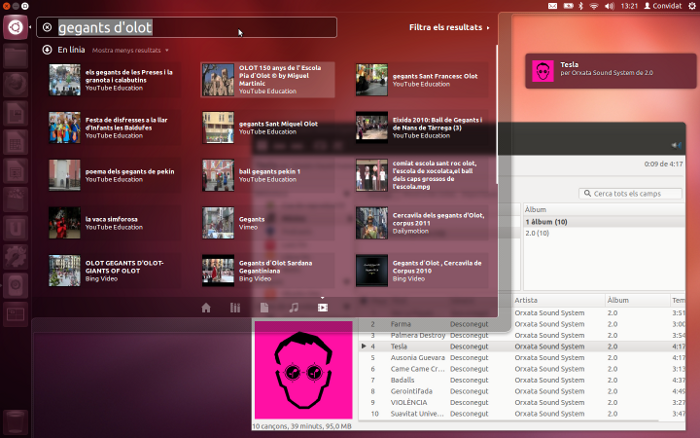Viewport: 700px width, 438px height.
Task: Open gegants Sant Miquel Olot video
Action: (268, 128)
